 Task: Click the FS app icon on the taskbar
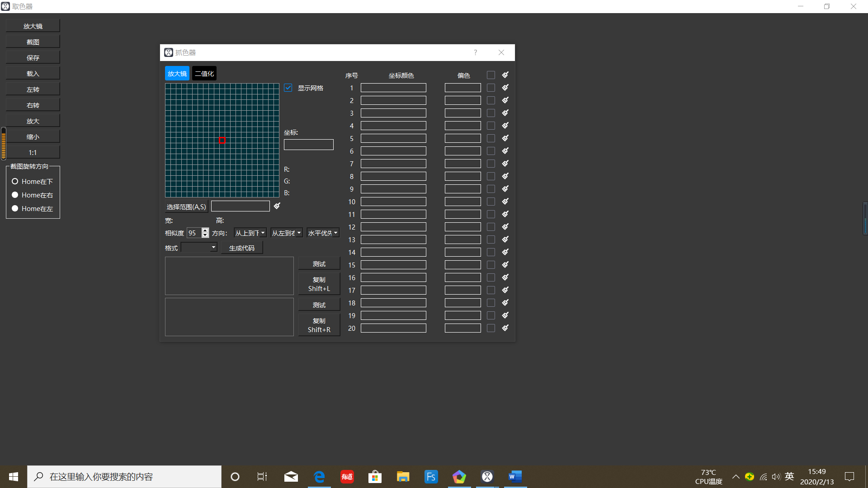431,477
